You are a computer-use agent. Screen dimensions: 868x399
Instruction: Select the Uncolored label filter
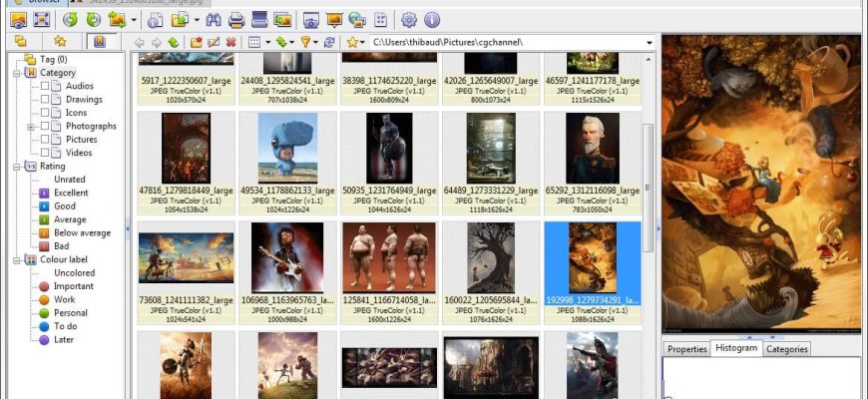coord(74,273)
